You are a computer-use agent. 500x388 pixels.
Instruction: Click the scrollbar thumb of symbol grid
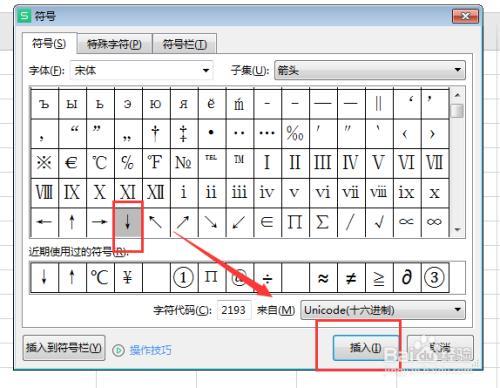[x=457, y=111]
